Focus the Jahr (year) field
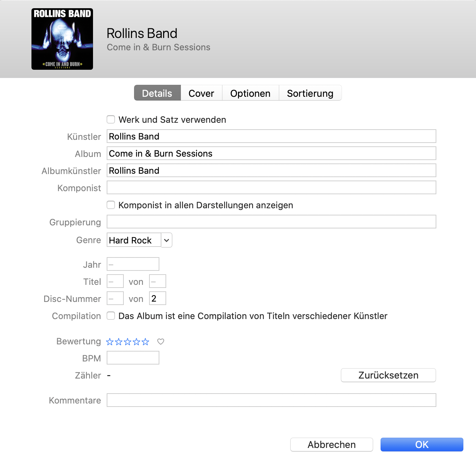This screenshot has width=476, height=463. click(x=133, y=264)
